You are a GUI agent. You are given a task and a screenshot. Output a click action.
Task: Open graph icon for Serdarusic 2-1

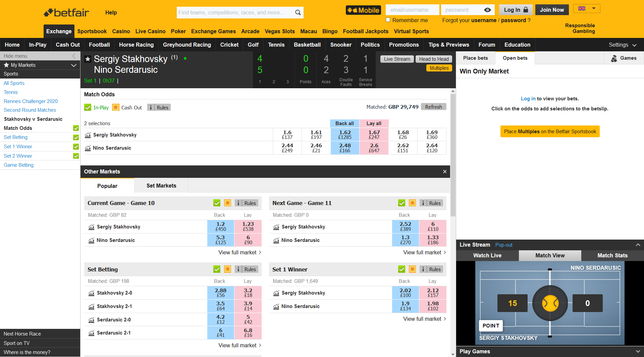(91, 333)
